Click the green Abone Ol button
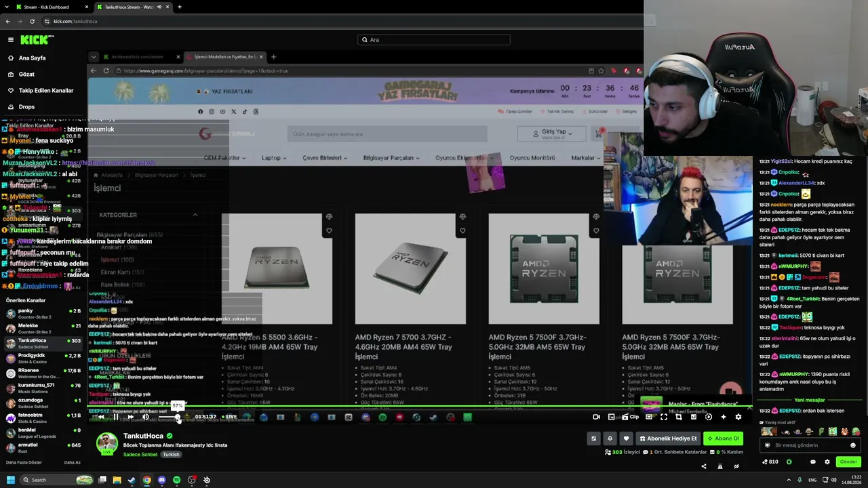Viewport: 868px width, 488px height. (x=723, y=439)
